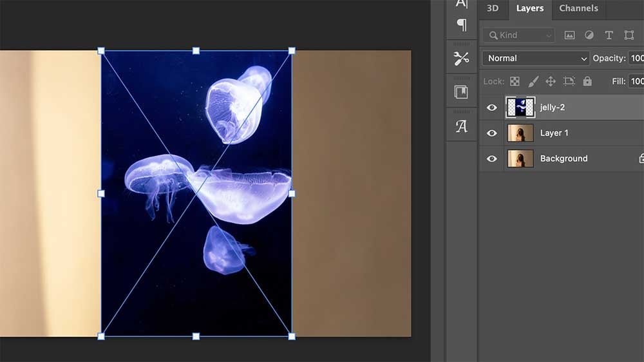Switch to the Channels tab
The width and height of the screenshot is (644, 362).
coord(578,8)
